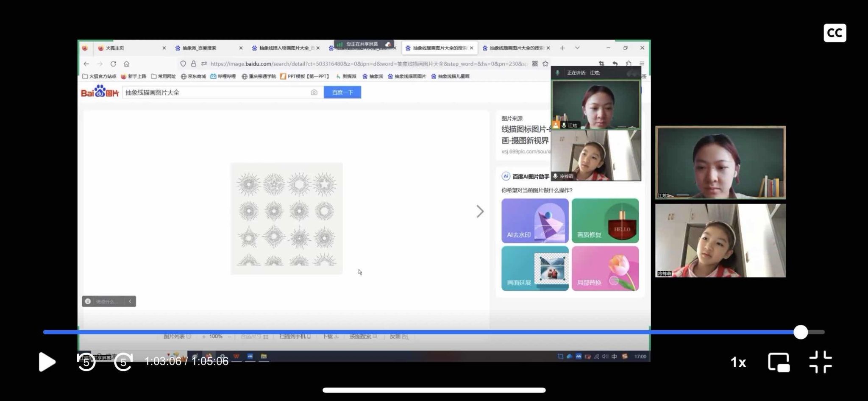This screenshot has height=401, width=868.
Task: Exit fullscreen video mode
Action: 821,362
